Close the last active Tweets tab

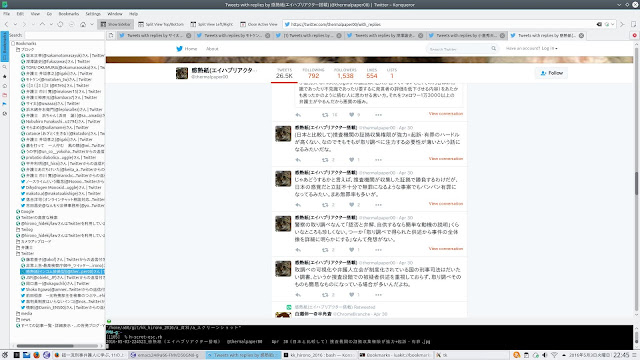[x=581, y=36]
